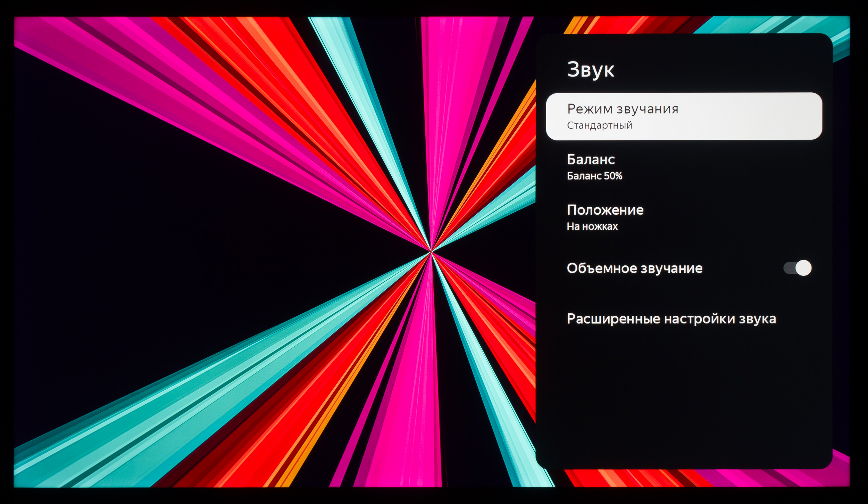Open the Баланс menu item
This screenshot has height=504, width=868.
pos(591,160)
